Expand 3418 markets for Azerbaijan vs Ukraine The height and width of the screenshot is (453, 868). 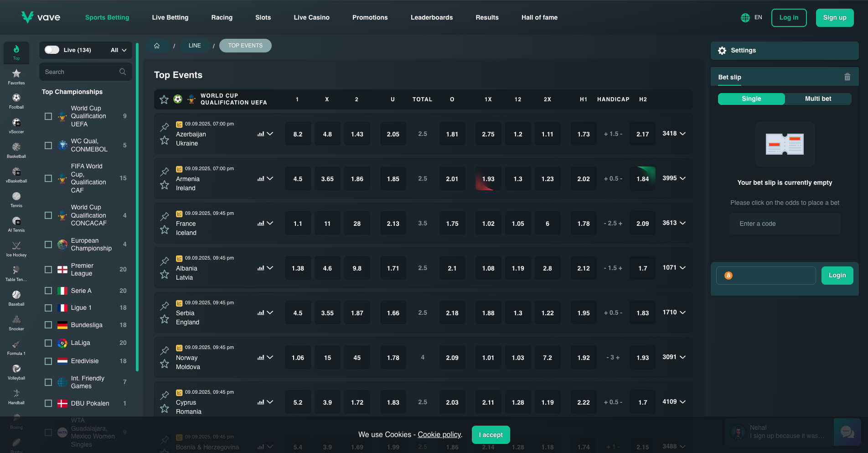(x=674, y=134)
